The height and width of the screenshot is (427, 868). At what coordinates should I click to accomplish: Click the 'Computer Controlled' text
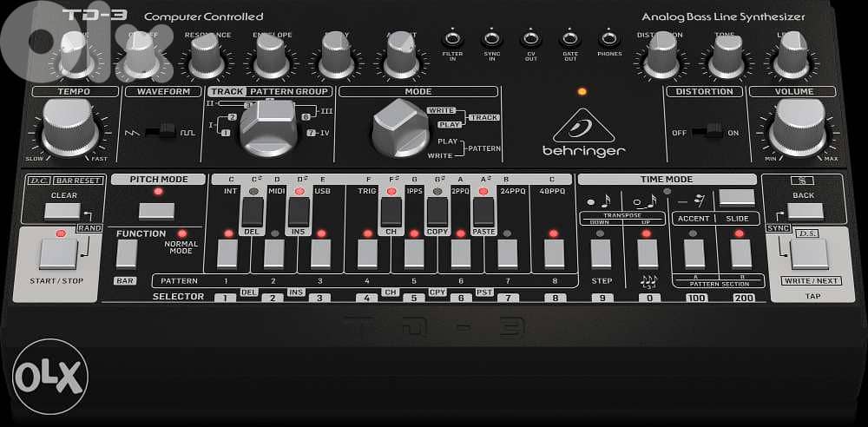click(204, 16)
